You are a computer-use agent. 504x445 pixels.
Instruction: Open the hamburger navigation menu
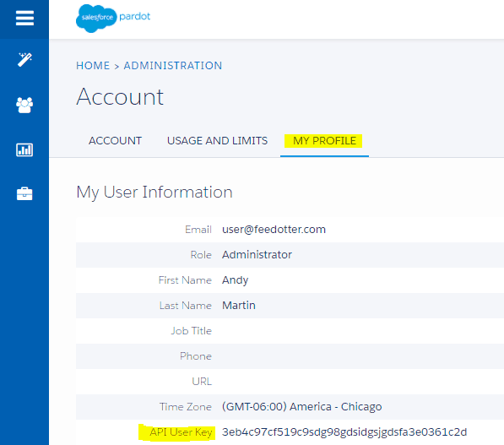24,18
